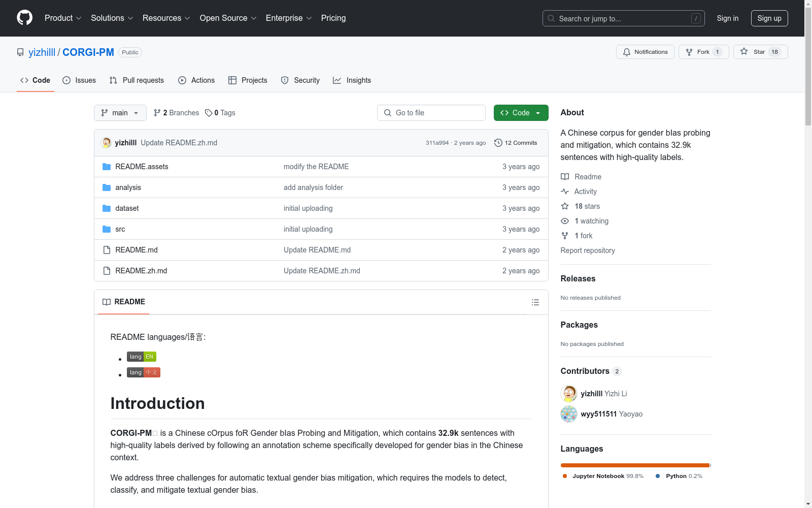Switch to the Issues tab
The image size is (812, 508).
[x=79, y=80]
